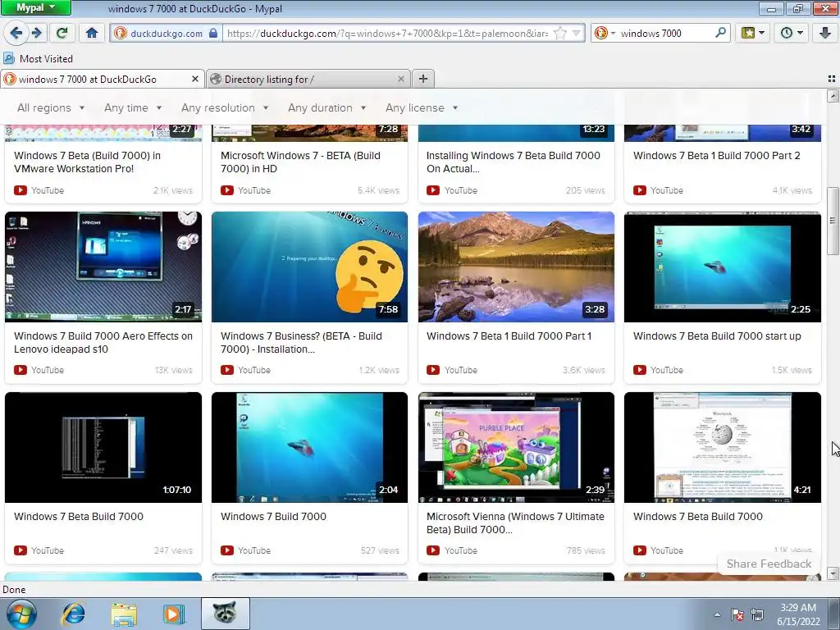
Task: Open the 1:07:10 Windows 7 Beta thumbnail
Action: pos(103,447)
